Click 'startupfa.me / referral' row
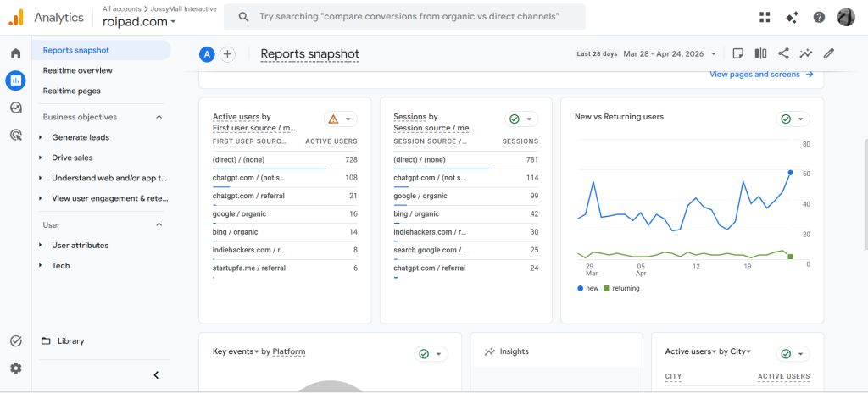The width and height of the screenshot is (868, 393). 285,268
